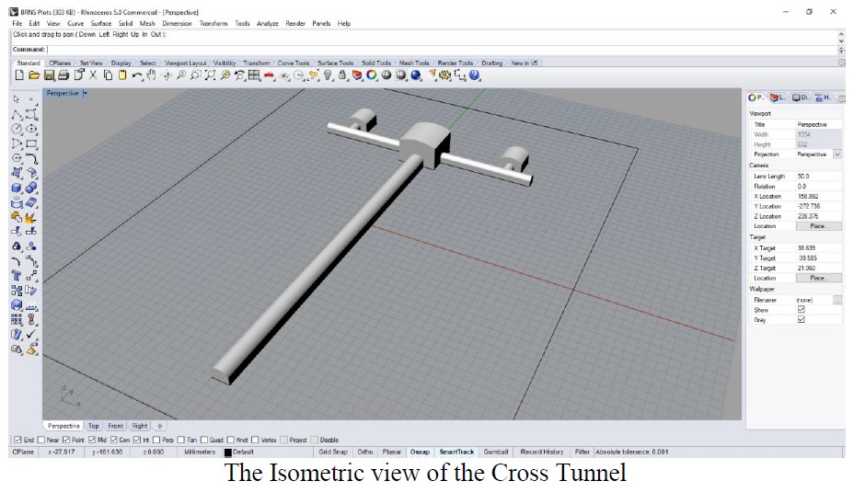This screenshot has width=865, height=504.
Task: Open the Perspective viewport title dropdown arrow
Action: 85,94
